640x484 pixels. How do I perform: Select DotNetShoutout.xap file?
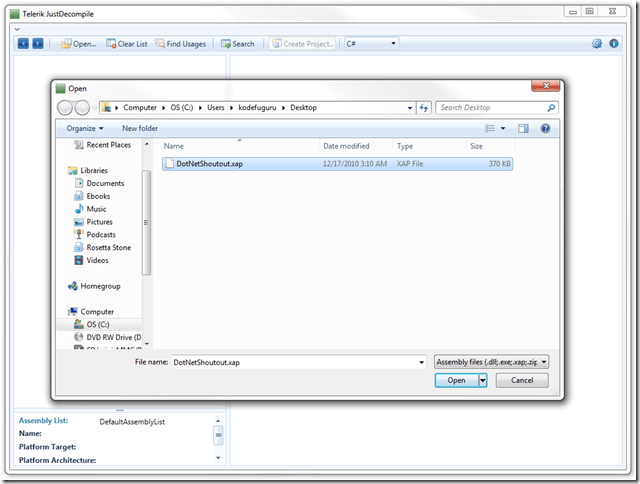click(x=337, y=164)
